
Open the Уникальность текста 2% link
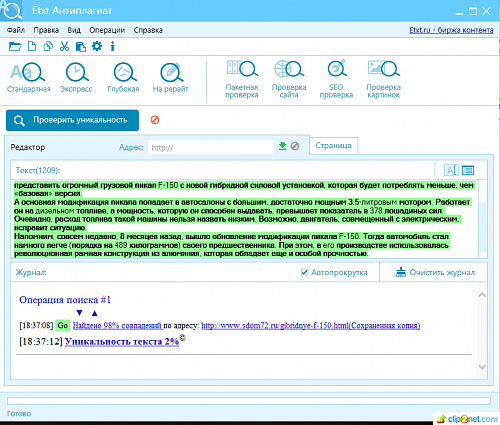click(x=122, y=342)
